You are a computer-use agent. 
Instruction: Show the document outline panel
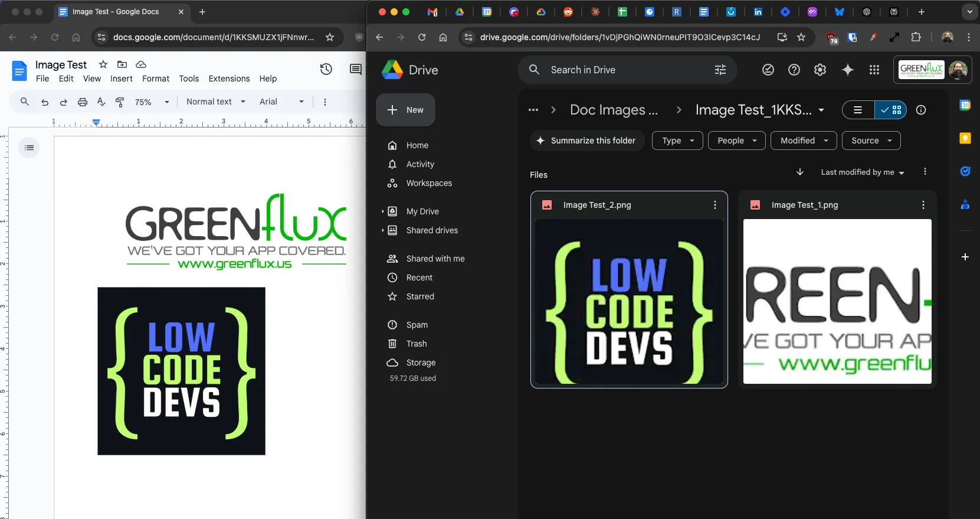click(x=29, y=148)
